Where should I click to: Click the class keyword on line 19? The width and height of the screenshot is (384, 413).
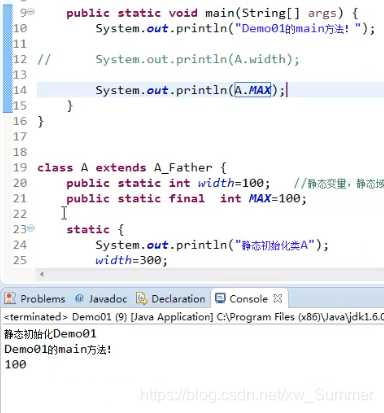[x=55, y=167]
